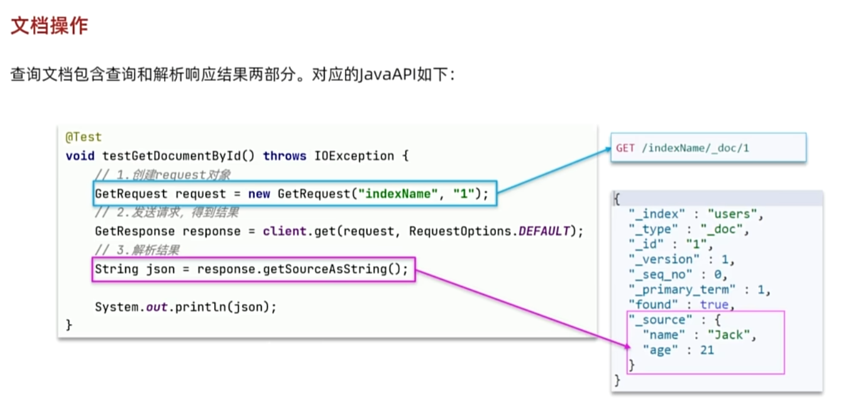The width and height of the screenshot is (868, 417).
Task: Click the String json = response.getSourceAsString() line
Action: coord(251,269)
